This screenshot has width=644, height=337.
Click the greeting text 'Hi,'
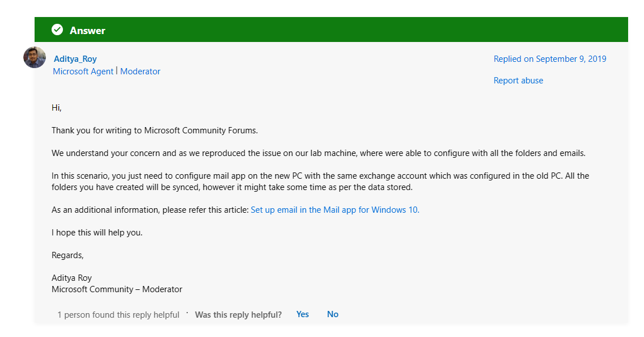tap(57, 108)
